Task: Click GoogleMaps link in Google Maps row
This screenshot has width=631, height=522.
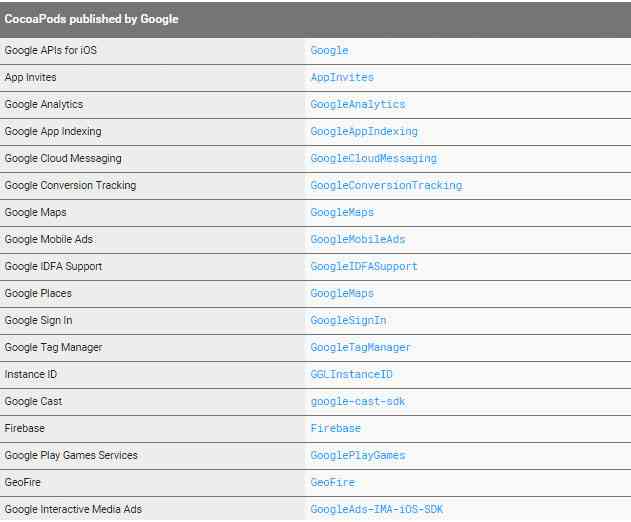Action: pos(342,213)
